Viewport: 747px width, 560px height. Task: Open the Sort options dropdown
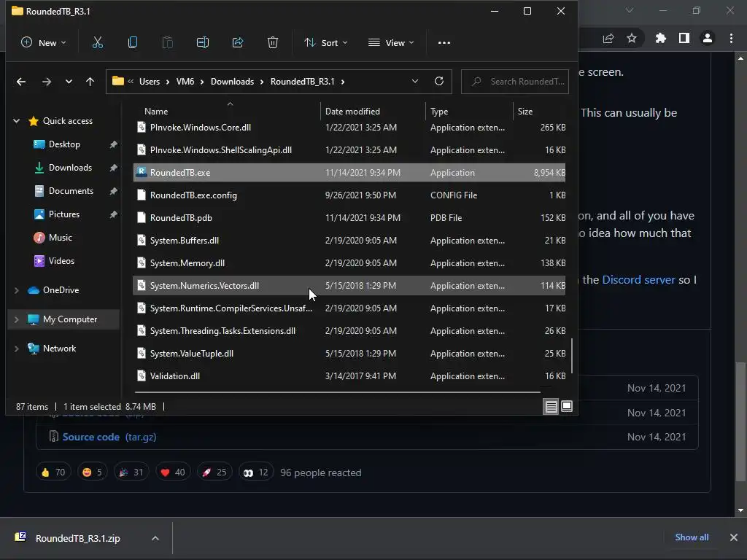(326, 43)
